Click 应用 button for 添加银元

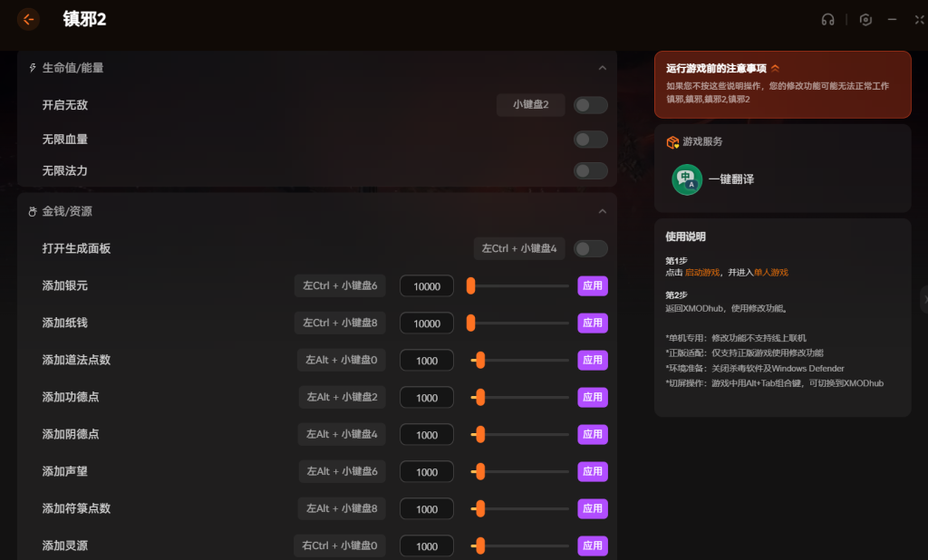click(x=593, y=285)
